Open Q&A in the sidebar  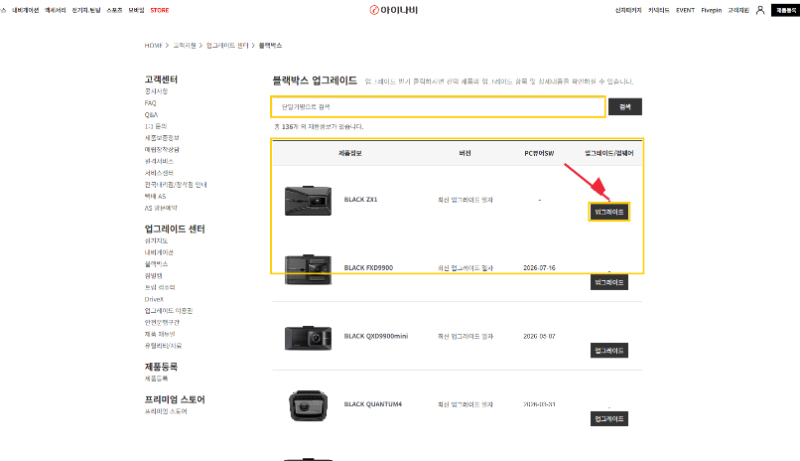click(x=151, y=115)
